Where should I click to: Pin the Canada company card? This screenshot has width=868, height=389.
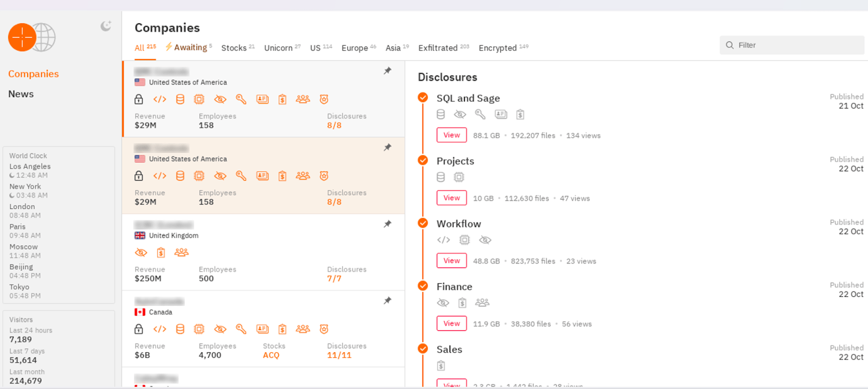(x=387, y=301)
